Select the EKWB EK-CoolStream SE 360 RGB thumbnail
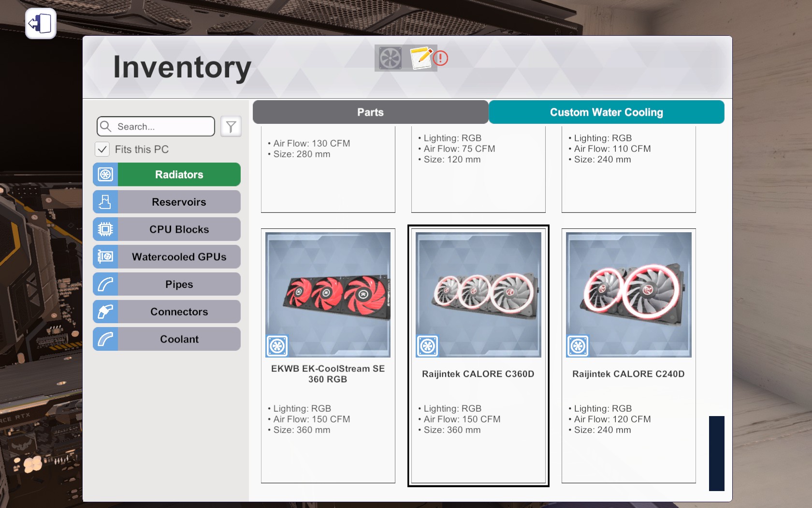The height and width of the screenshot is (508, 812). click(328, 295)
